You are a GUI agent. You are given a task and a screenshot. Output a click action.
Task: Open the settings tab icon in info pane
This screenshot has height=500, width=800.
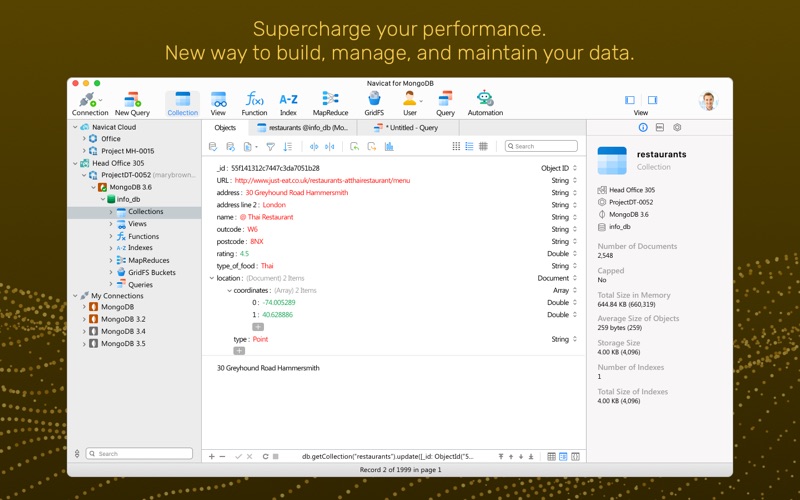point(677,128)
